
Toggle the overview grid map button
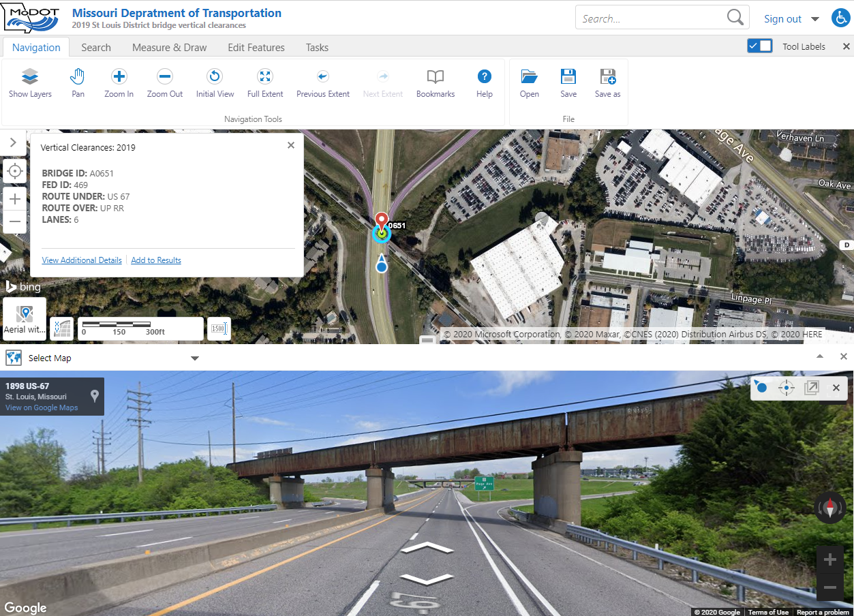click(62, 328)
